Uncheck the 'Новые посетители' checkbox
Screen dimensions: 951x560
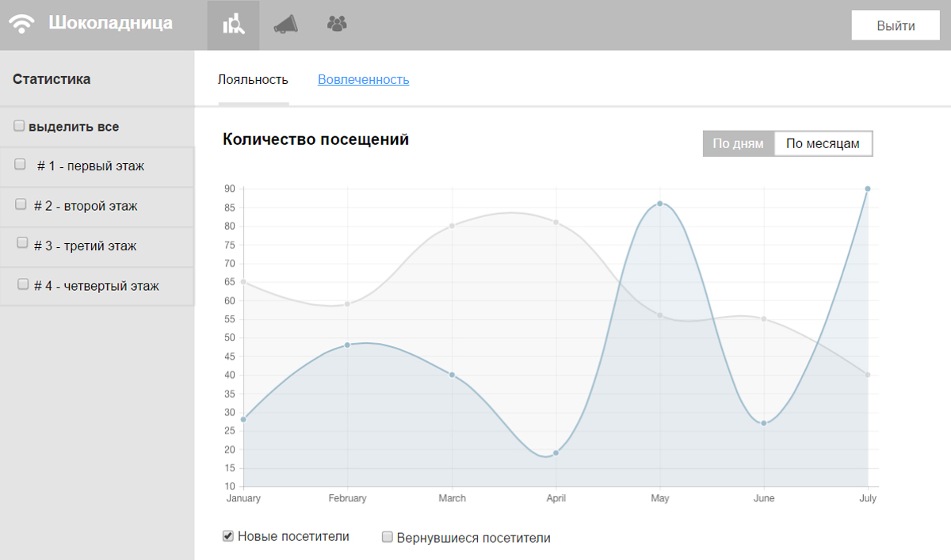(x=229, y=536)
